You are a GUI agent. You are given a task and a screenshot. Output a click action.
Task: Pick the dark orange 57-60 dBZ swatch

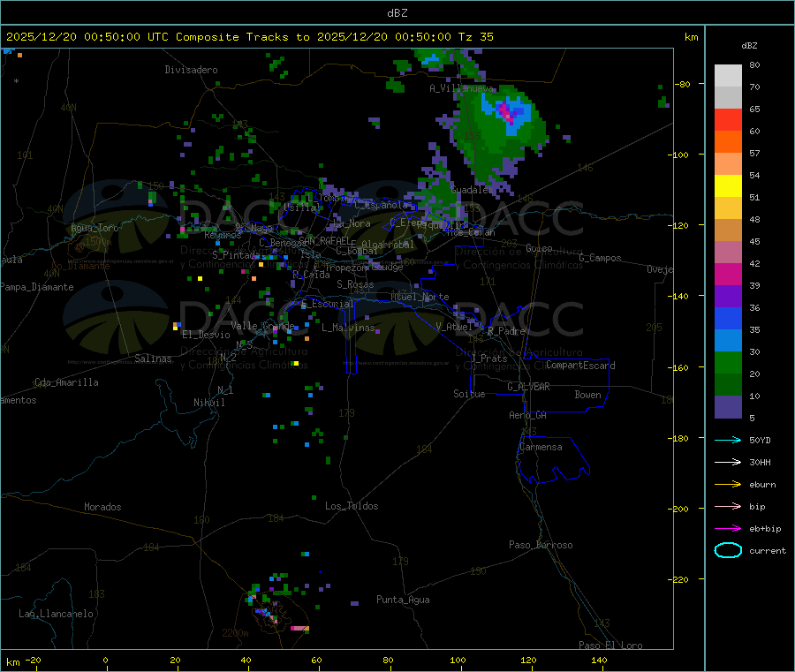728,142
